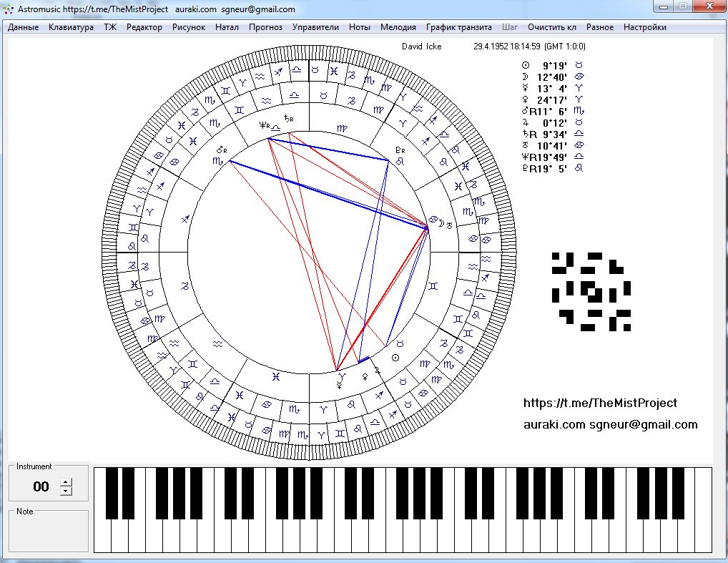Click the Sun symbol inside the chart wheel
Viewport: 728px width, 563px height.
(395, 357)
